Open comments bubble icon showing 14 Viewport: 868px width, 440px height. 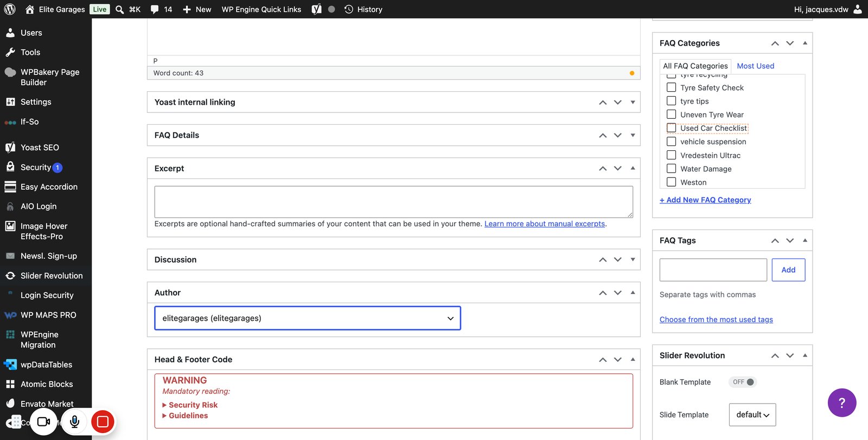(161, 9)
